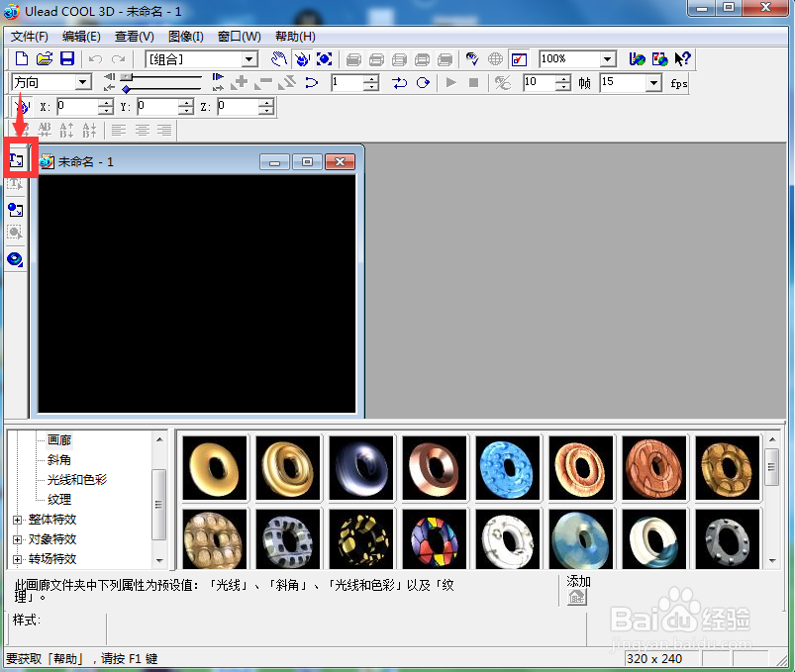Open the 查看(V) menu

(x=135, y=37)
